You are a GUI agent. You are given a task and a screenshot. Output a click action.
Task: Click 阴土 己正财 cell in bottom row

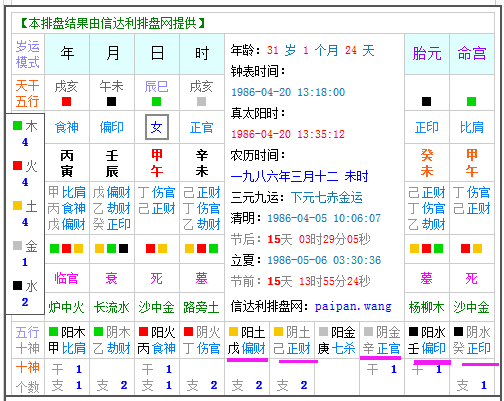292,340
